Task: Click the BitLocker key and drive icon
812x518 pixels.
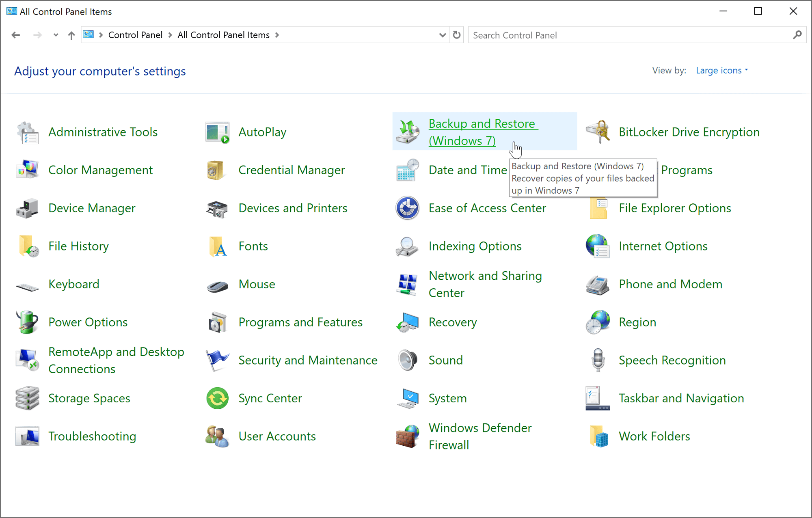Action: [x=598, y=132]
